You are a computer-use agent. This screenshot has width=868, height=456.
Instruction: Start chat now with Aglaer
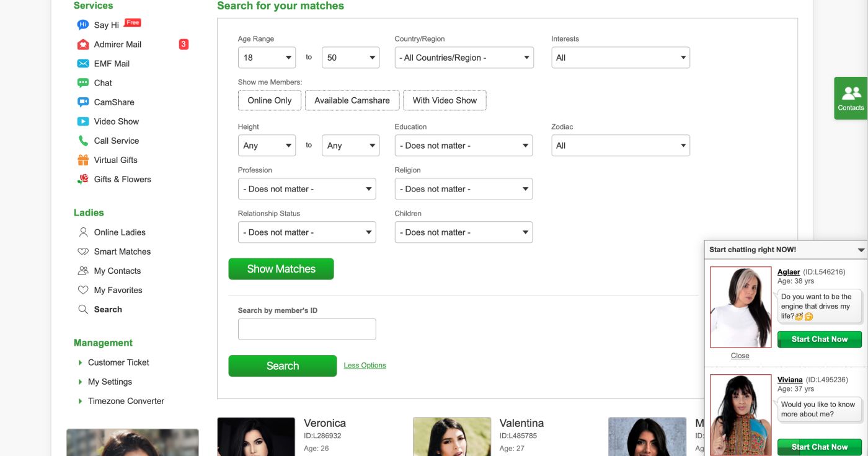click(x=820, y=340)
